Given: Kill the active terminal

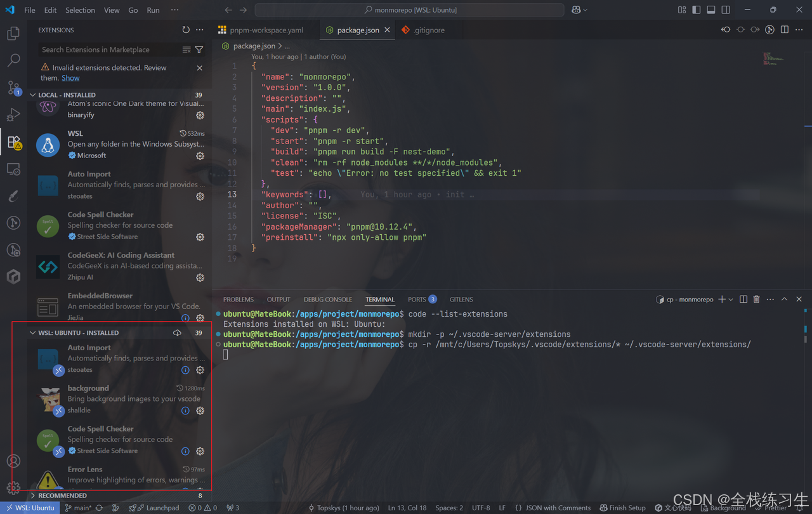Looking at the screenshot, I should click(757, 299).
